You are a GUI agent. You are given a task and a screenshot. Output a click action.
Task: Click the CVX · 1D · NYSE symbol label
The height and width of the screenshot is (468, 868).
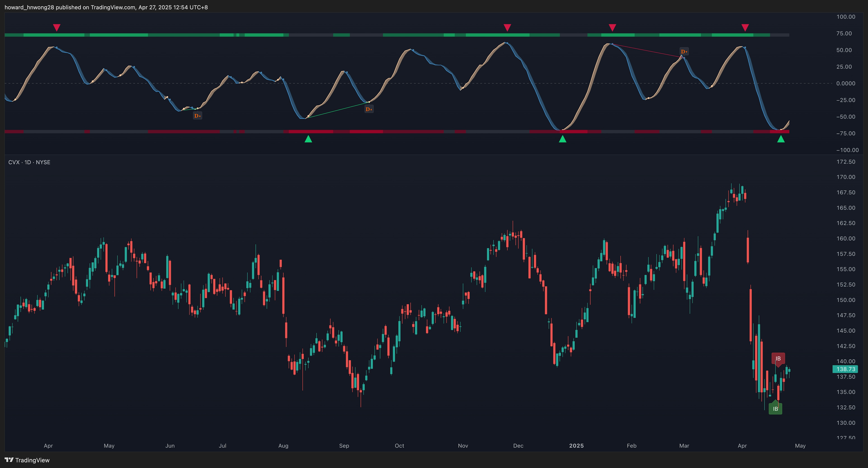[x=29, y=162]
